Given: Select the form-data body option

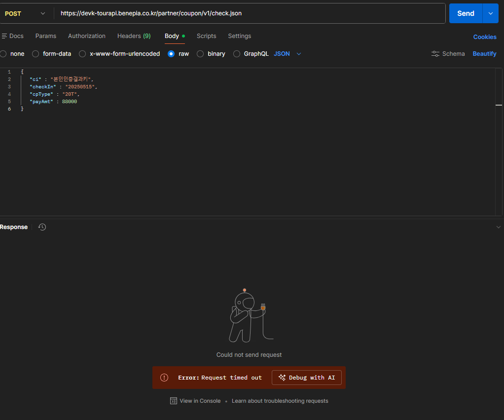Looking at the screenshot, I should click(36, 54).
